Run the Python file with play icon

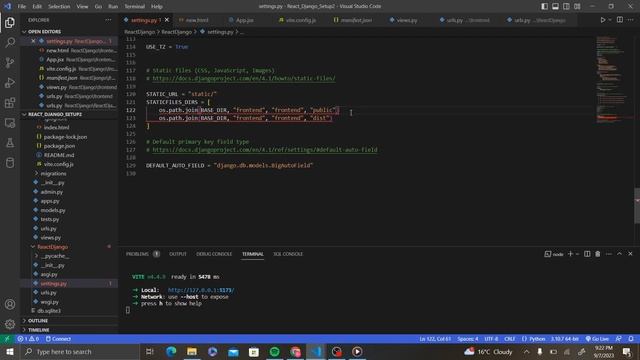pyautogui.click(x=602, y=20)
